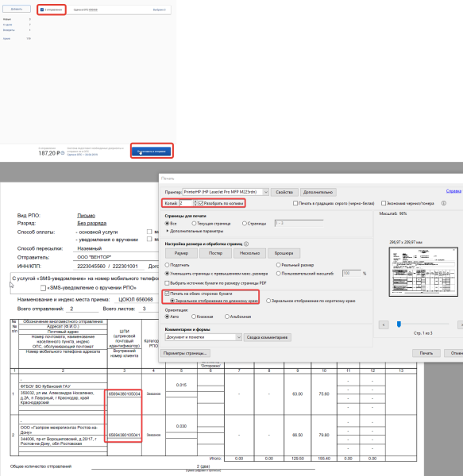
Task: Select the Все pages radio button
Action: [x=167, y=223]
